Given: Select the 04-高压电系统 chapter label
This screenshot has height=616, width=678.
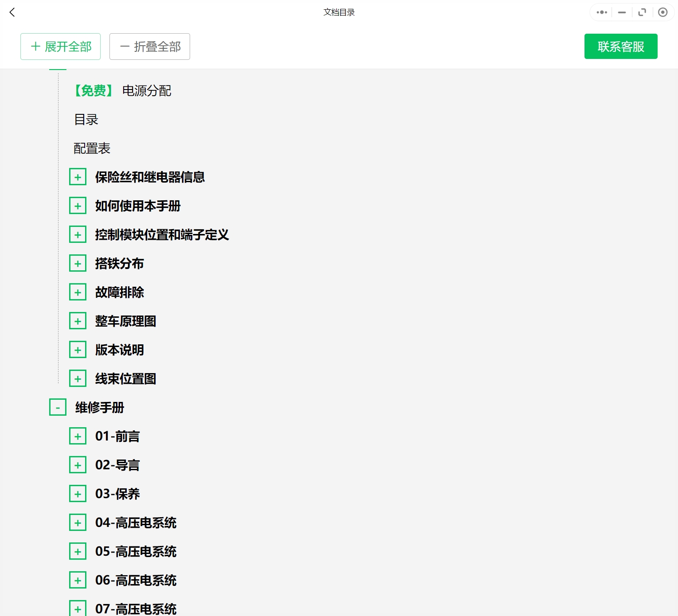Looking at the screenshot, I should (x=136, y=523).
